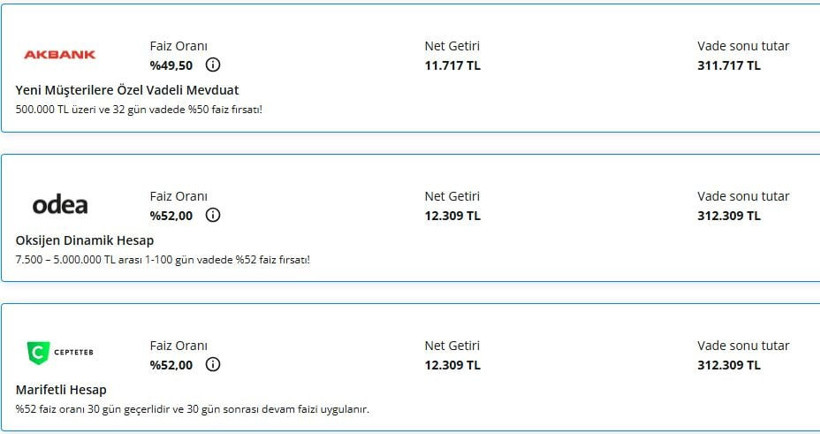This screenshot has height=434, width=820.
Task: Select Odea's 312.309 TL maturity amount
Action: pyautogui.click(x=728, y=215)
